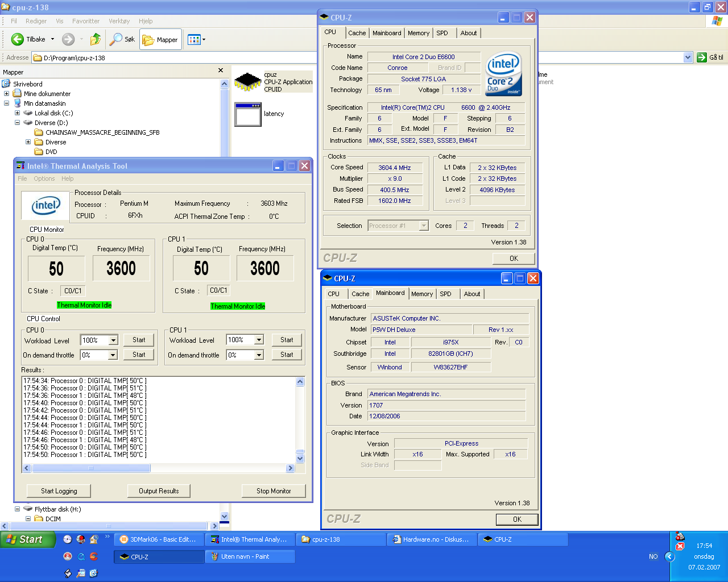Toggle the Mapper folders pane button
Viewport: 728px width, 582px height.
coord(160,40)
